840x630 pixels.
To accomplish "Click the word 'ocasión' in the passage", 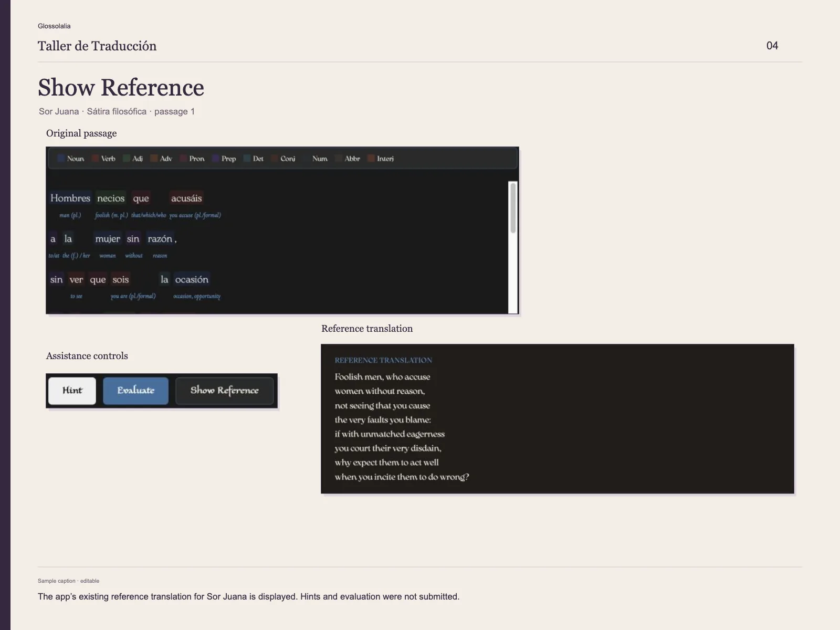I will (x=192, y=279).
